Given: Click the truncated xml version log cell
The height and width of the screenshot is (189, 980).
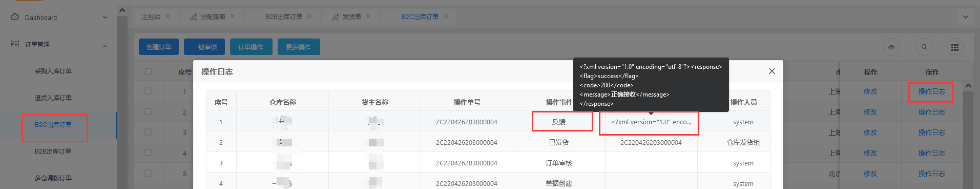Looking at the screenshot, I should point(651,122).
